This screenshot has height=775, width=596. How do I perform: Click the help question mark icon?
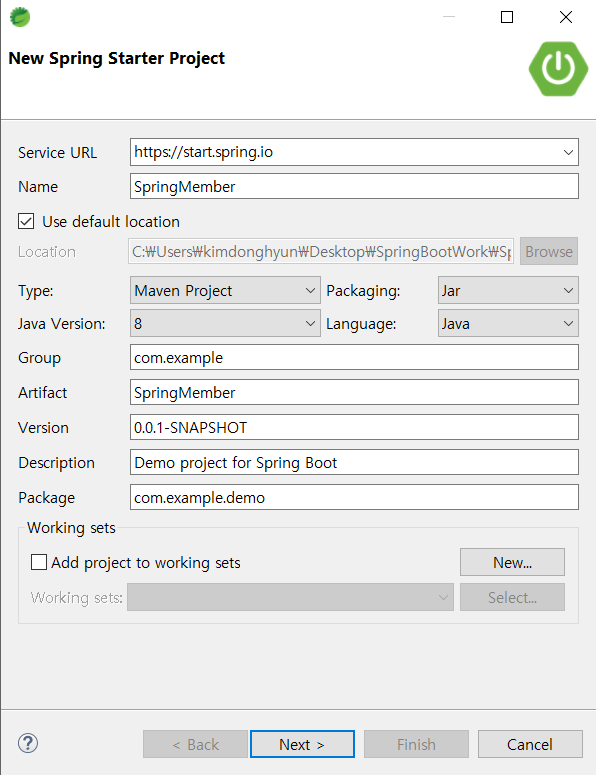[28, 743]
